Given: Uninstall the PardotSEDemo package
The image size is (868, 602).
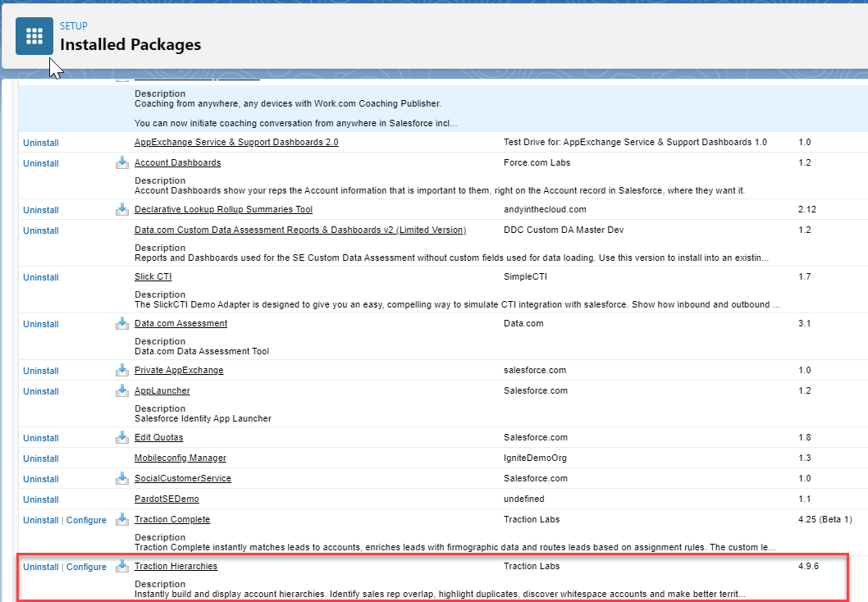Looking at the screenshot, I should coord(40,499).
